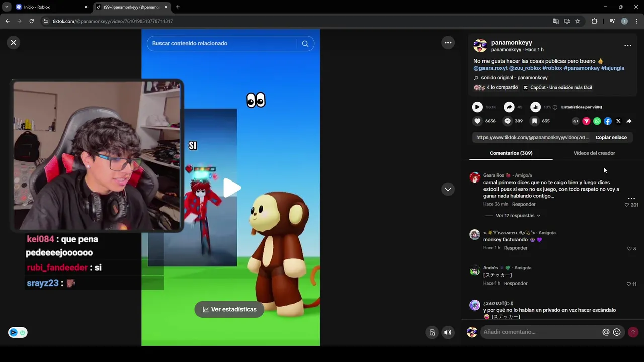The height and width of the screenshot is (362, 644).
Task: Click the search magnifier in related content bar
Action: 305,44
